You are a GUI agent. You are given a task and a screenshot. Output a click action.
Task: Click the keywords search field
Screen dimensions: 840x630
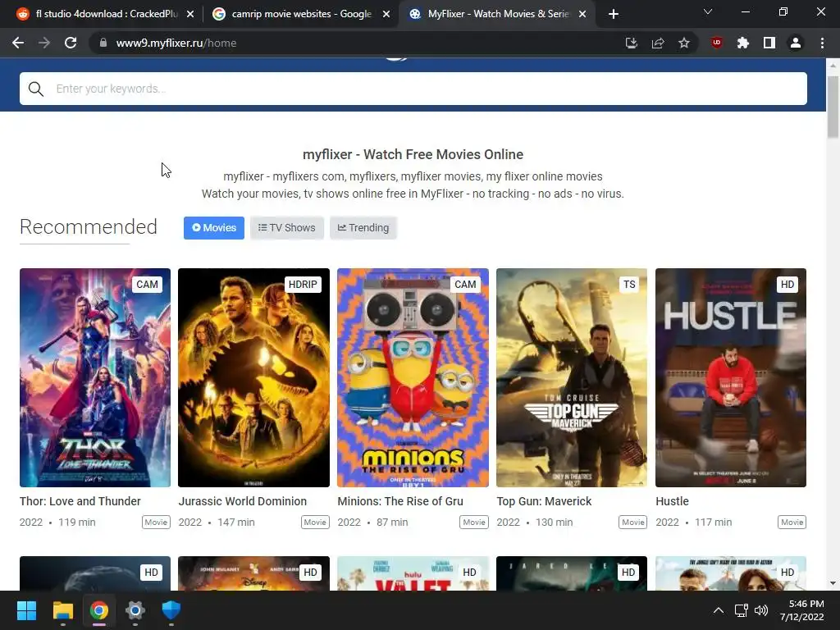point(413,89)
